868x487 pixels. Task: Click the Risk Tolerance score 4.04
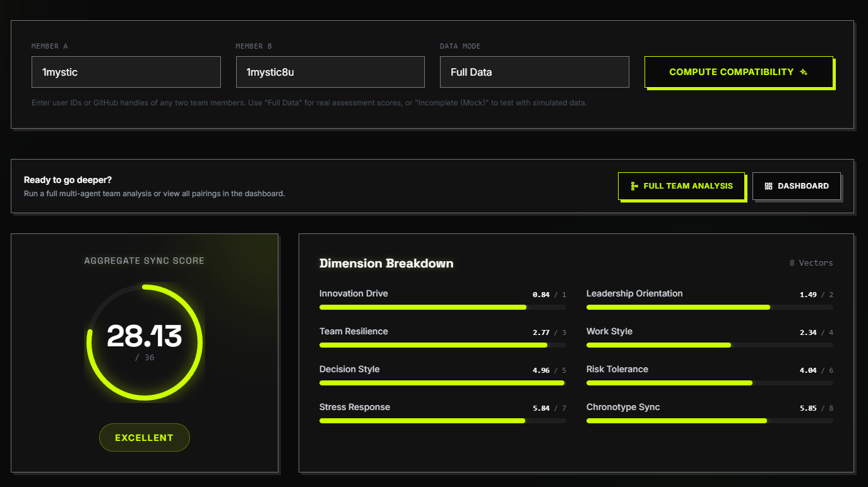pos(808,370)
